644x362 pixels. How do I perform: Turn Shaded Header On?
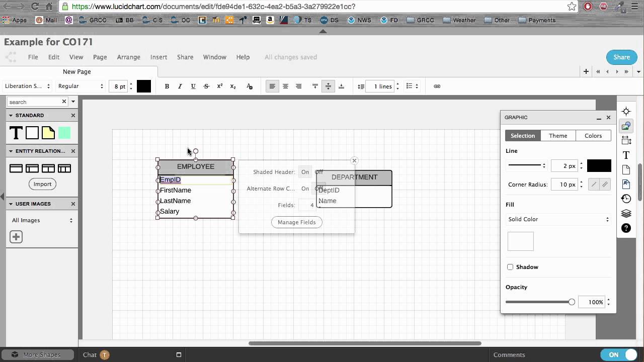[305, 172]
